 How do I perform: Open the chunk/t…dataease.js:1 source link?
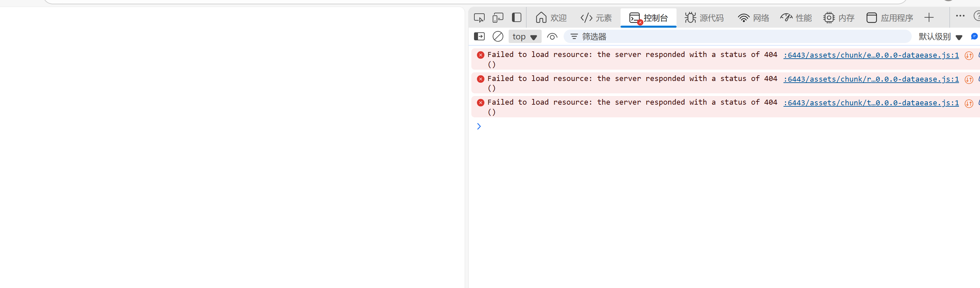[x=871, y=103]
